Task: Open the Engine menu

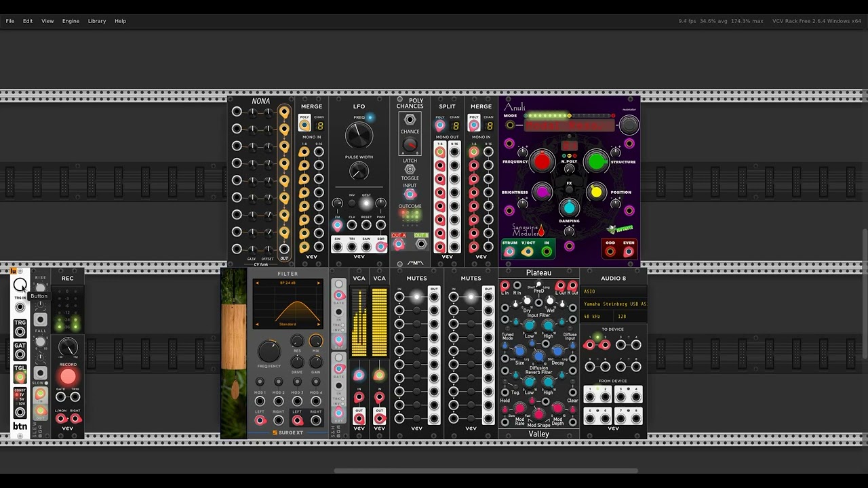Action: (x=71, y=21)
